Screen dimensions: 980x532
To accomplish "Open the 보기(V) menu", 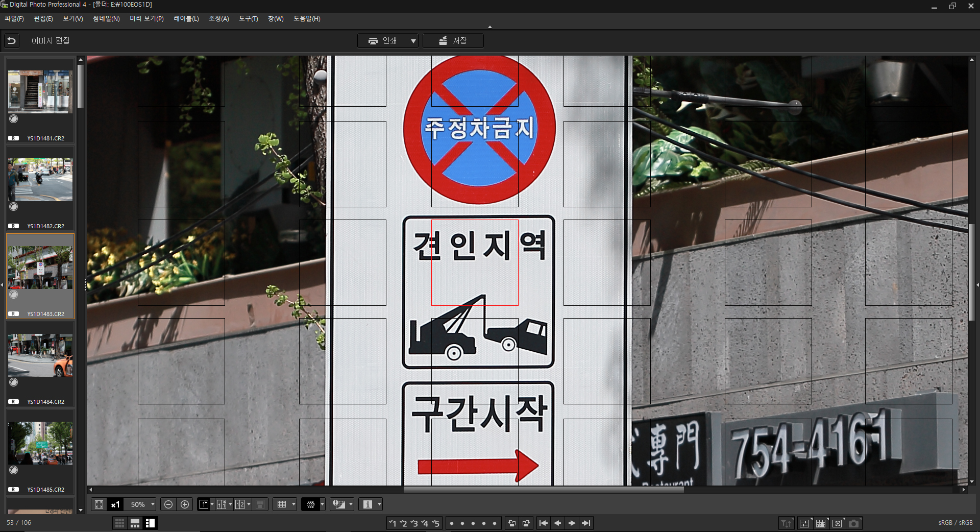I will [73, 19].
